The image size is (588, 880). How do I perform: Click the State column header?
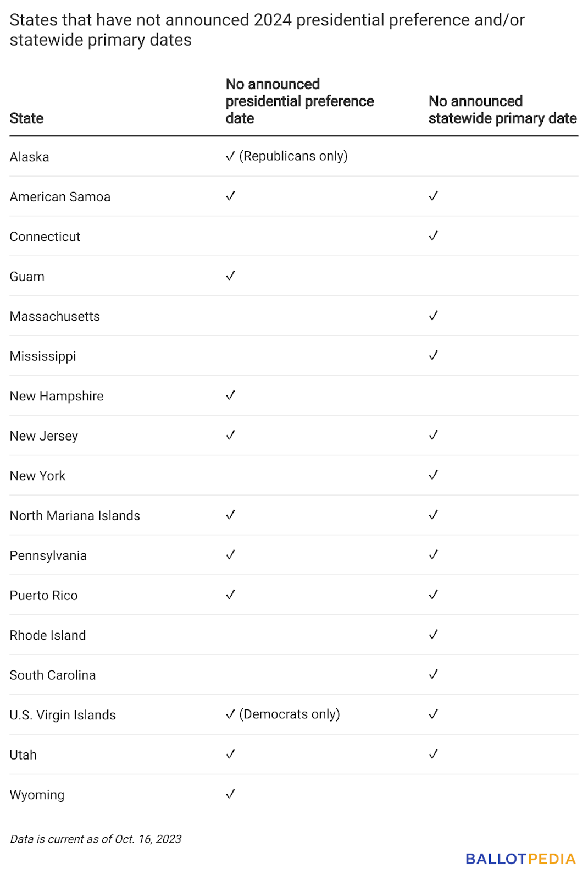tap(26, 118)
